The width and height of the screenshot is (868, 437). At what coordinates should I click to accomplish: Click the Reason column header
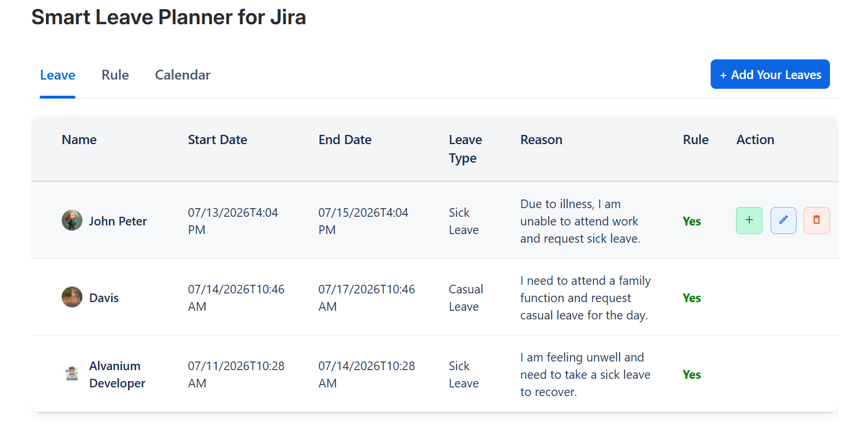541,140
